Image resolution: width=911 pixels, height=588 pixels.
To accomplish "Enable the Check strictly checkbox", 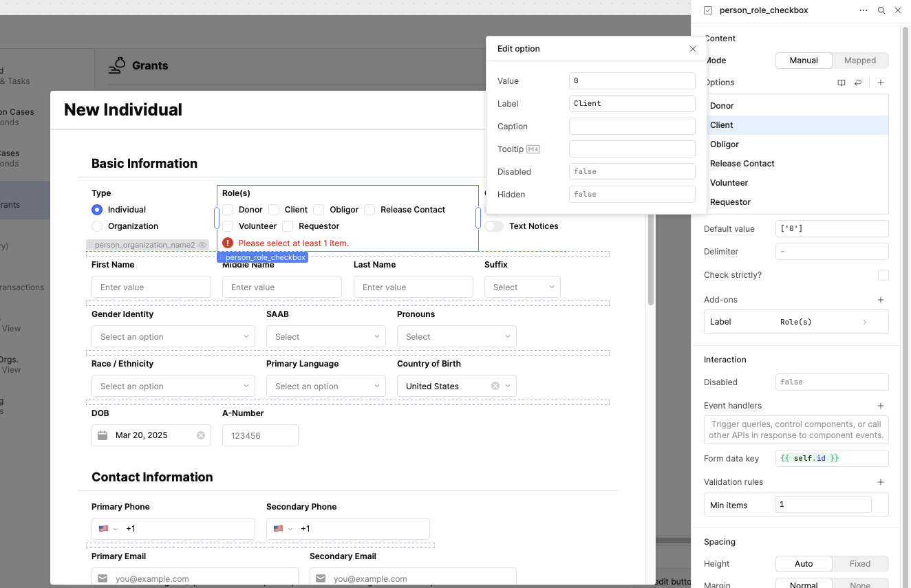I will [x=883, y=275].
